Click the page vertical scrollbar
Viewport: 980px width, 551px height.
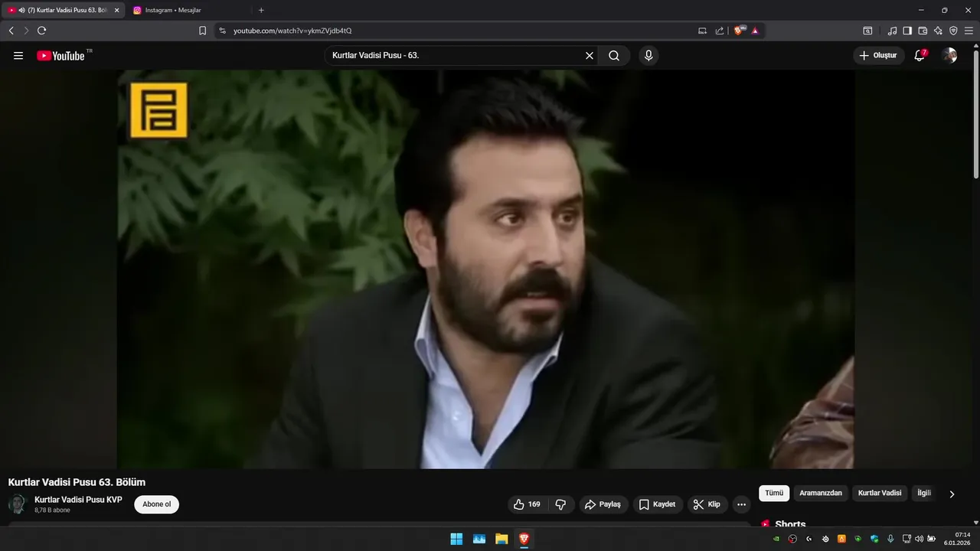(975, 115)
